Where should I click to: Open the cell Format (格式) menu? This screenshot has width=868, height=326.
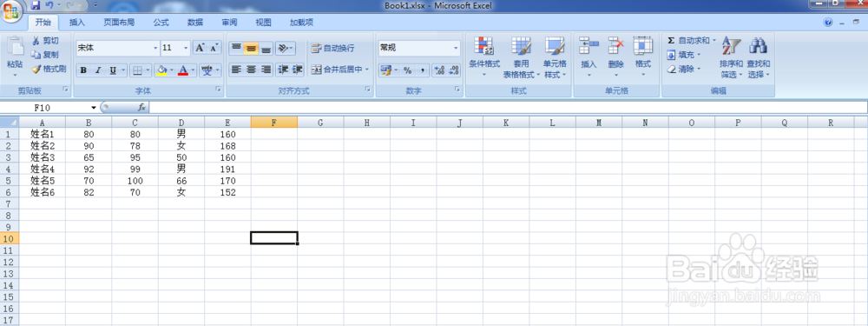[642, 57]
